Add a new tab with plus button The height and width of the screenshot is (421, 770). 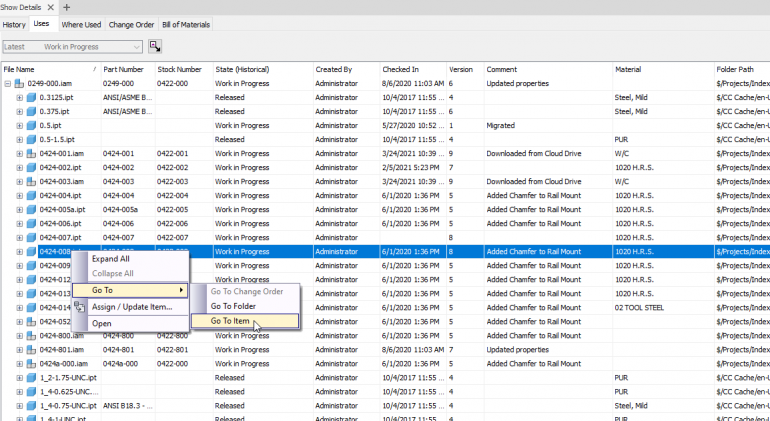pos(67,7)
